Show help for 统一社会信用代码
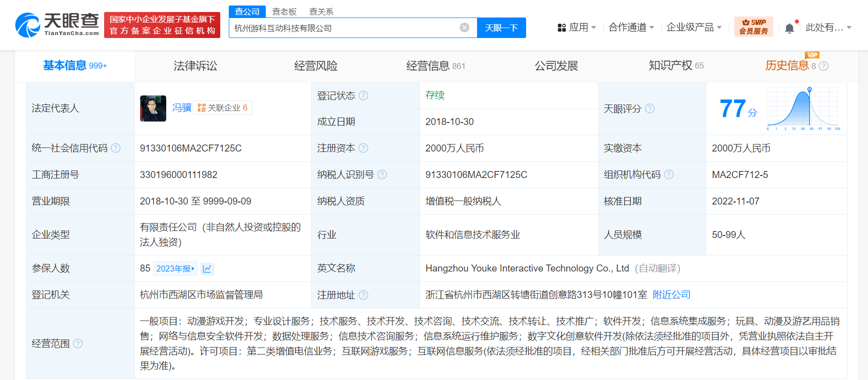Viewport: 868px width, 380px height. point(116,148)
